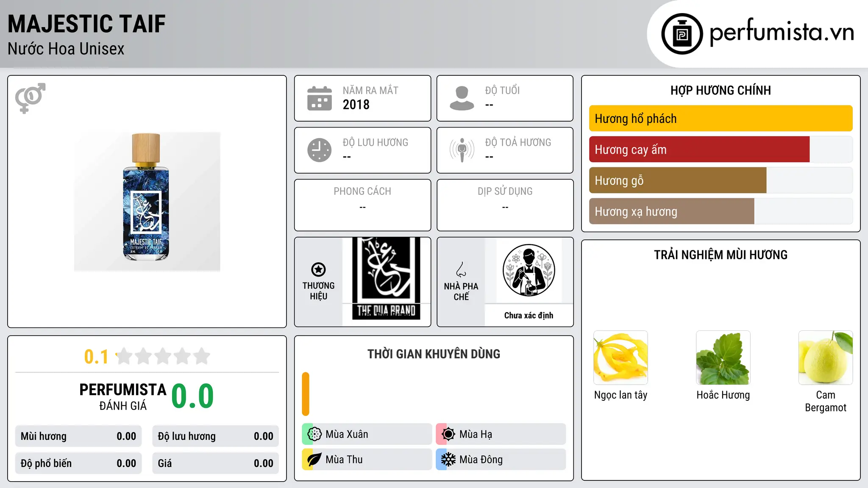Screen dimensions: 868x488
Task: Click the Thương Hiệu label
Action: click(318, 291)
